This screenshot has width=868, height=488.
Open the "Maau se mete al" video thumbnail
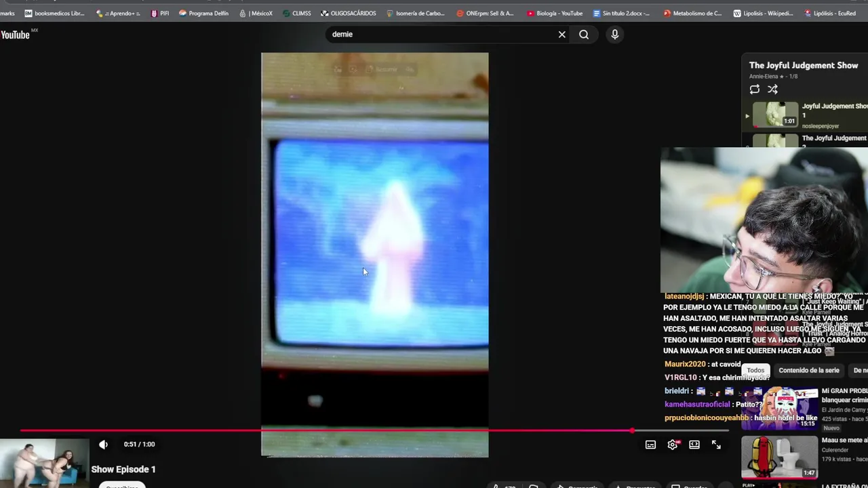779,457
